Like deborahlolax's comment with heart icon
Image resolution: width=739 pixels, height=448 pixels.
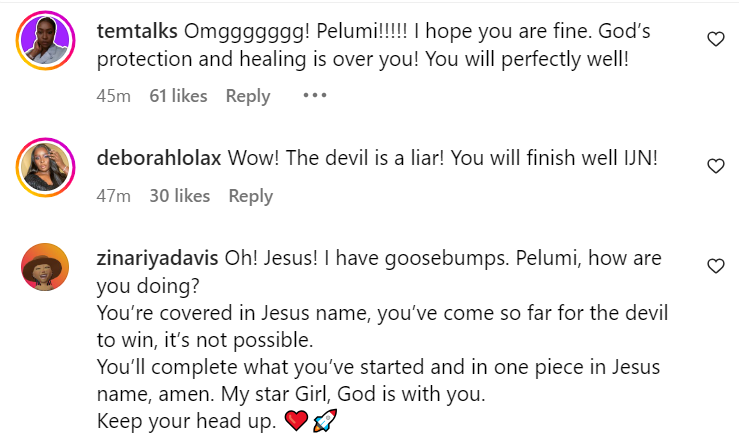[x=715, y=165]
